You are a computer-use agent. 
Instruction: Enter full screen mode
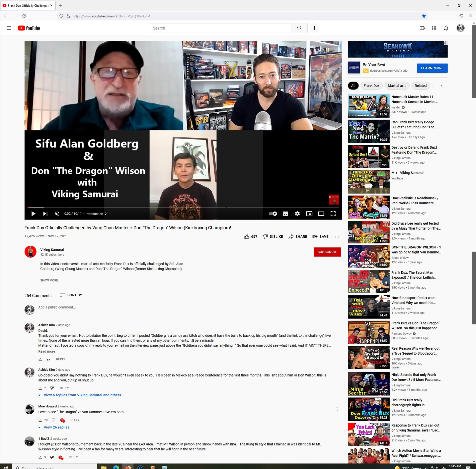[333, 214]
